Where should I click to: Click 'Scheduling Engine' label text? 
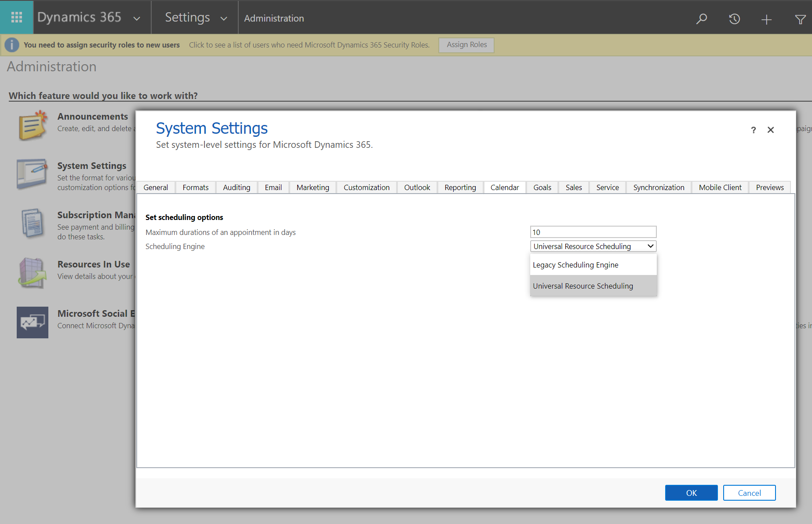coord(175,246)
